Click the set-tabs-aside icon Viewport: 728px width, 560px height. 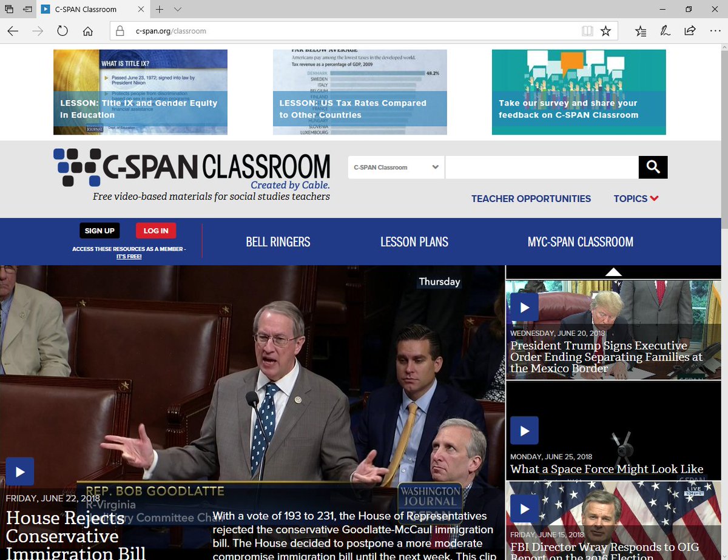pos(28,10)
